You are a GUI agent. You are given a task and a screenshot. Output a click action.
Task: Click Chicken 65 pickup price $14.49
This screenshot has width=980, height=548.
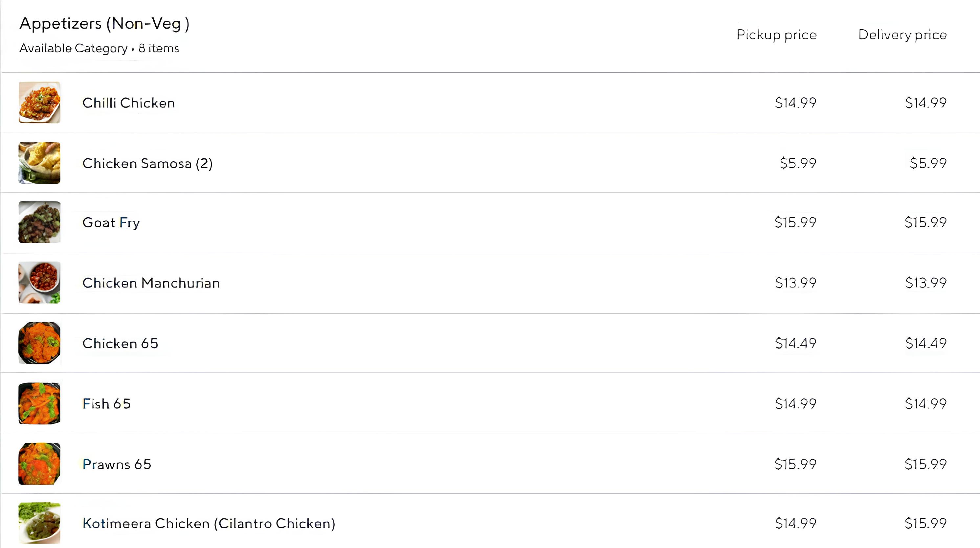(x=795, y=343)
